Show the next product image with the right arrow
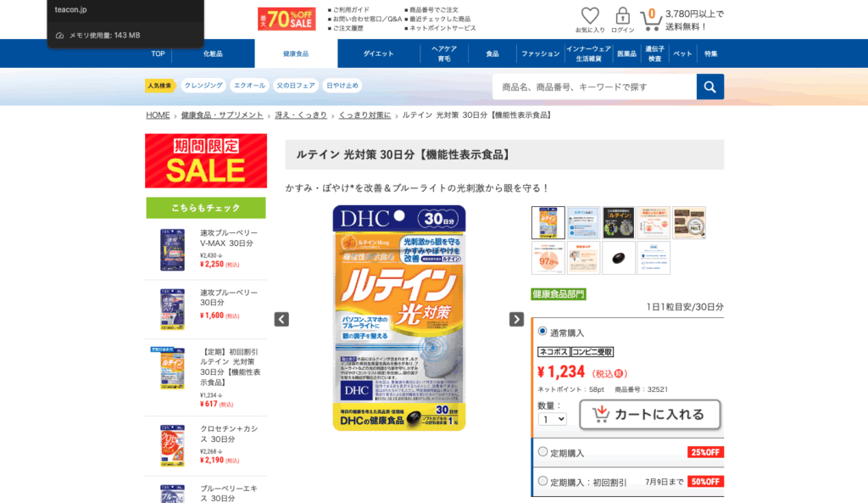The image size is (868, 503). coord(516,319)
